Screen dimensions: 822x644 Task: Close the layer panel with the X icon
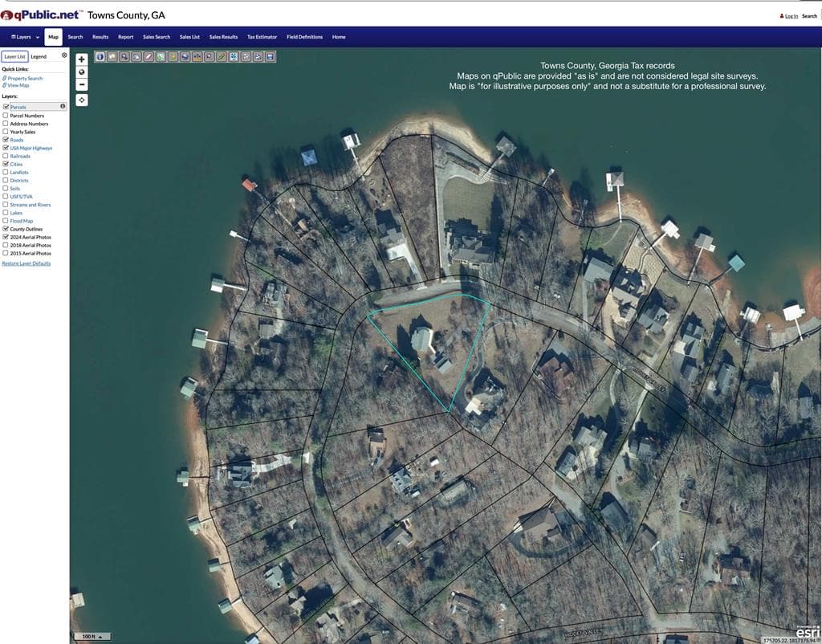tap(64, 55)
